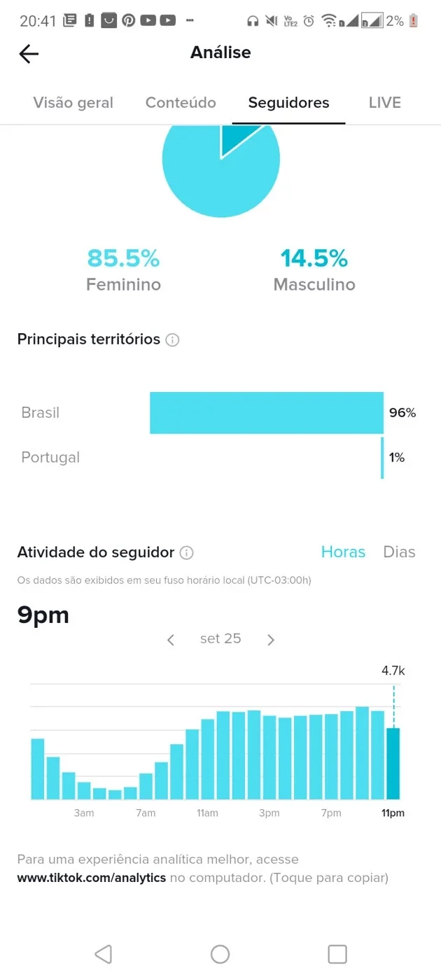Tap Android recent apps square
This screenshot has width=441, height=980.
[x=337, y=953]
